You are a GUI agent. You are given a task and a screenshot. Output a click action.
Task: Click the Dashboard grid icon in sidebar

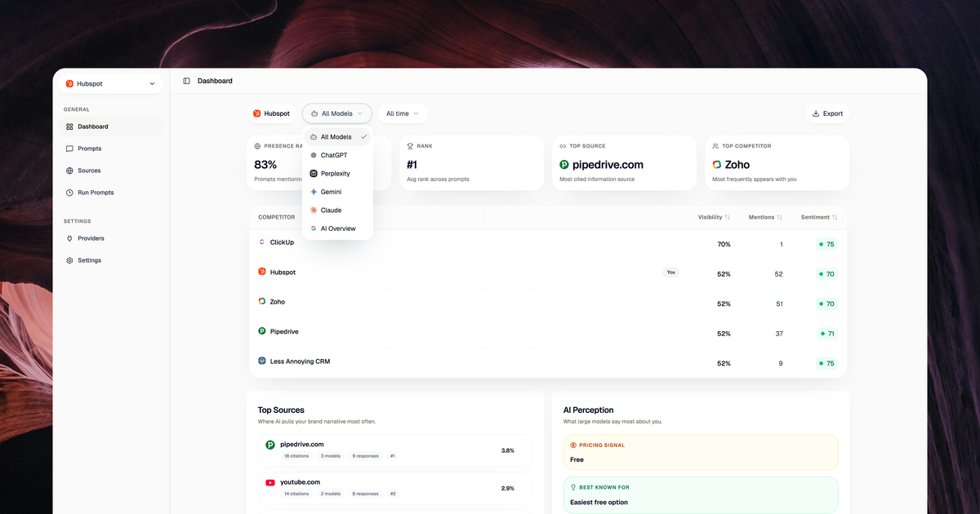click(69, 126)
